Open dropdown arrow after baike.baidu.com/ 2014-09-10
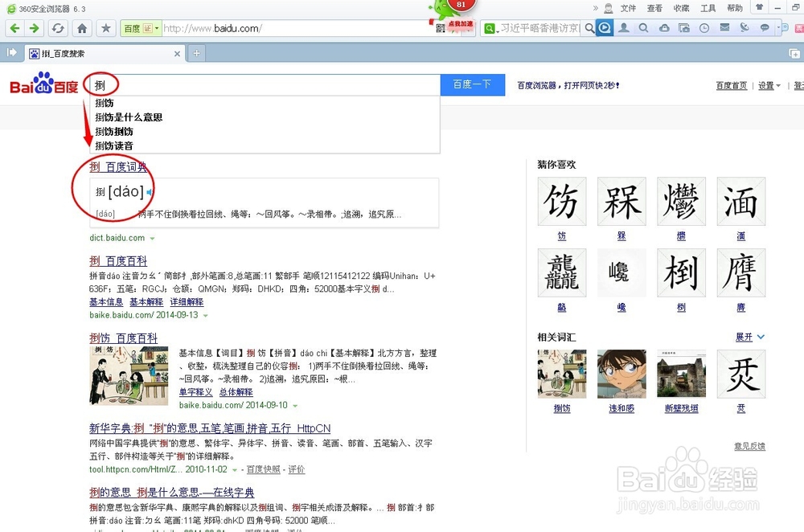The image size is (804, 532). tap(295, 406)
